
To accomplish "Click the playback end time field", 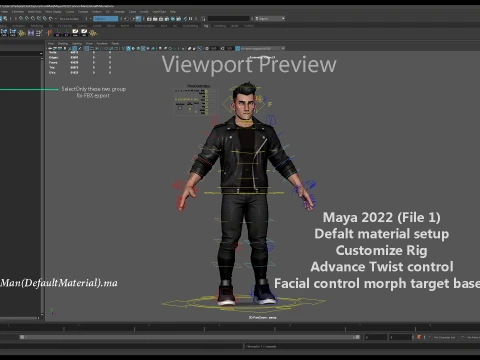I will coord(376,337).
